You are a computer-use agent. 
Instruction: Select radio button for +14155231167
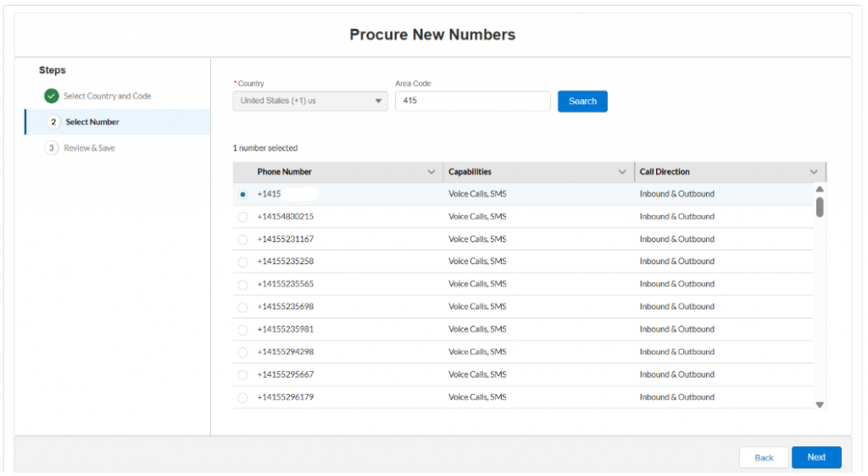tap(243, 240)
